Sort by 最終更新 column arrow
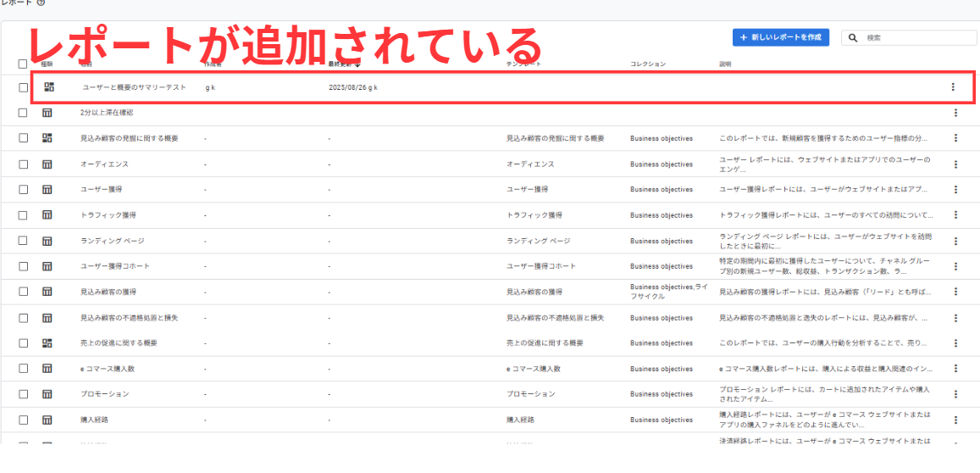The height and width of the screenshot is (473, 980). (x=357, y=64)
